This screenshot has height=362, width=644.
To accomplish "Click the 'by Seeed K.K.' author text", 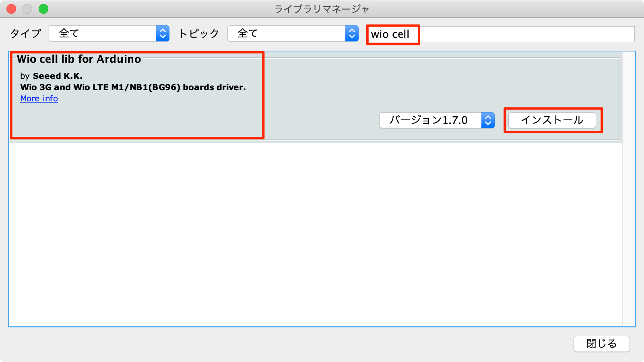I will tap(51, 76).
